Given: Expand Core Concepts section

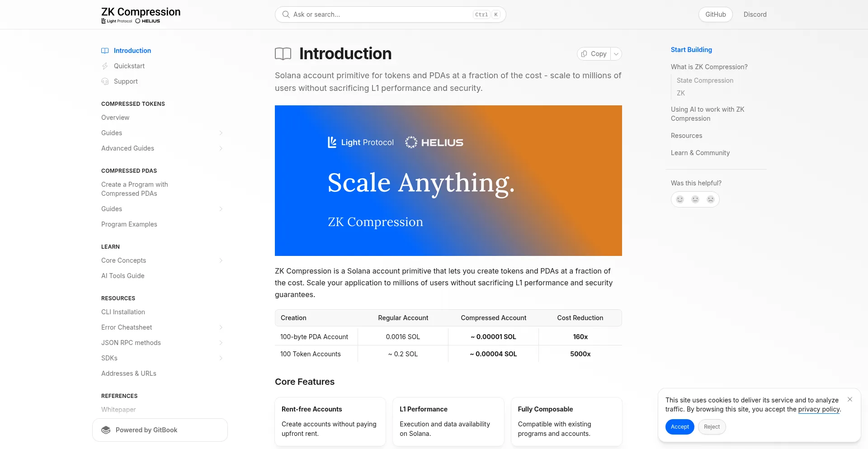Looking at the screenshot, I should point(221,260).
